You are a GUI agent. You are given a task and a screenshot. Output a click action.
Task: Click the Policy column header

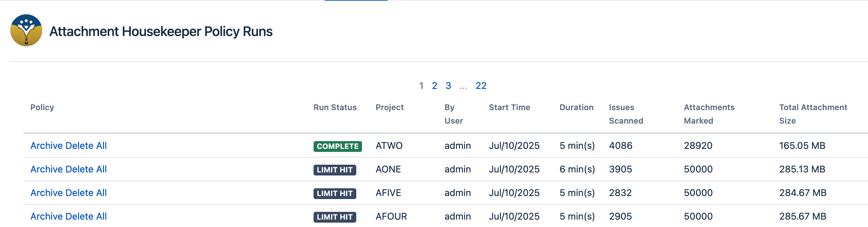click(42, 107)
